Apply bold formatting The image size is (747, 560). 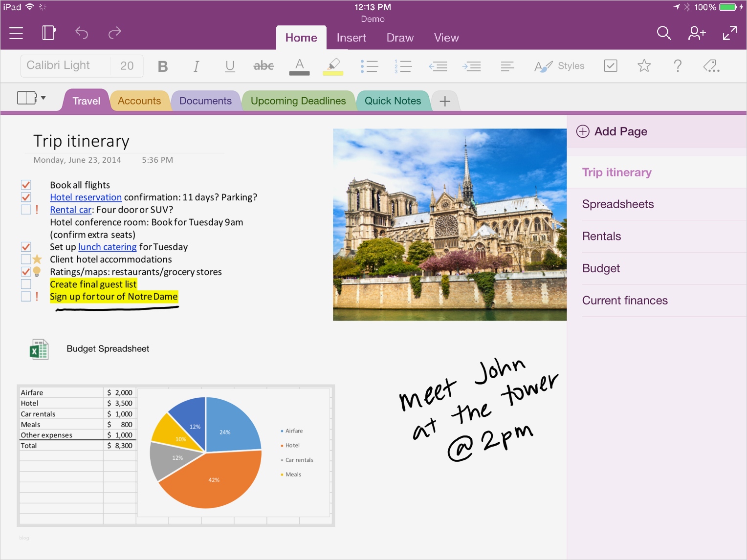click(x=163, y=65)
